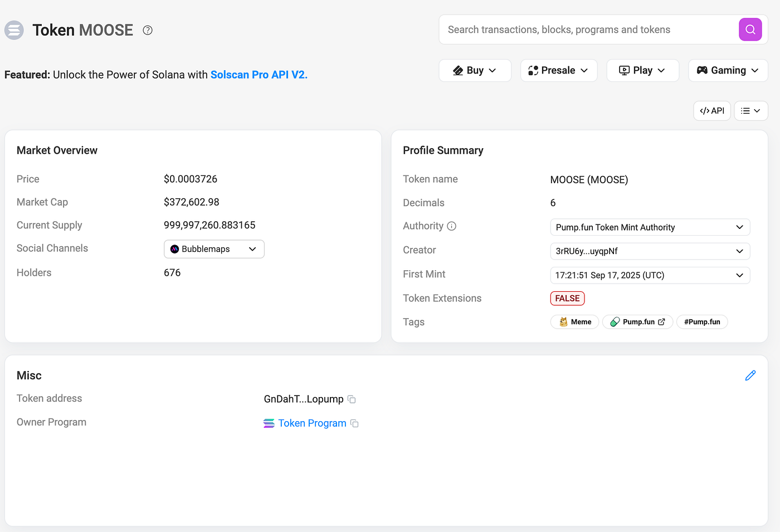The image size is (780, 532).
Task: Click the price value $0.0003726
Action: (x=191, y=179)
